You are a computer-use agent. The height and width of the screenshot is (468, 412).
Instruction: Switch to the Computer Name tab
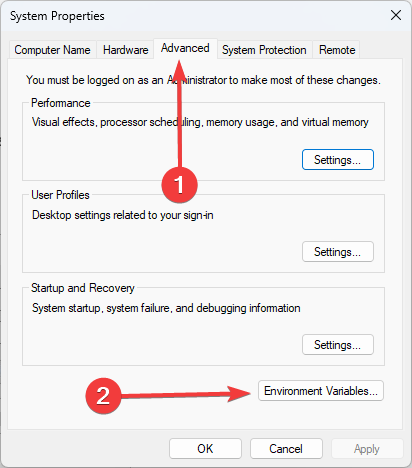pos(52,50)
